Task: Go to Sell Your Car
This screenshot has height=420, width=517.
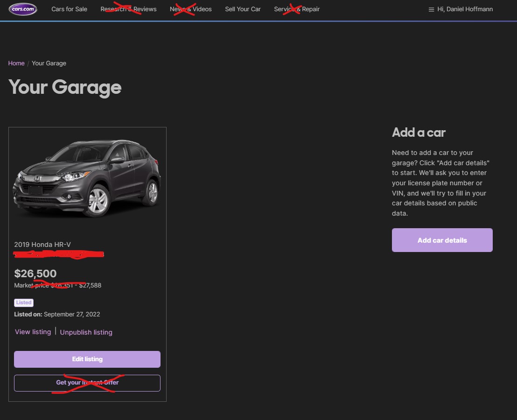Action: tap(243, 9)
